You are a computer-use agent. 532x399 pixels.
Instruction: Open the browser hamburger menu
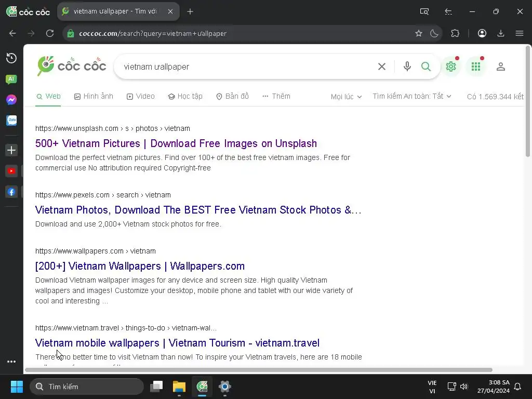click(520, 33)
